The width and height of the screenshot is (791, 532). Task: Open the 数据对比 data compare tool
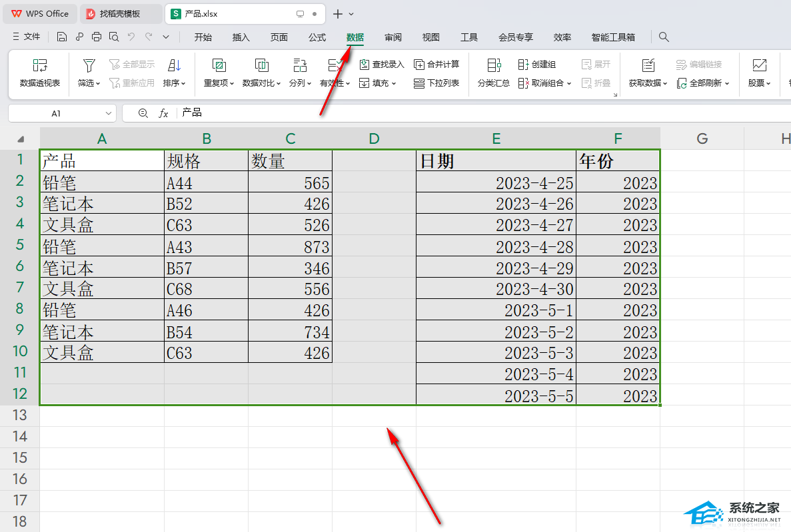261,73
